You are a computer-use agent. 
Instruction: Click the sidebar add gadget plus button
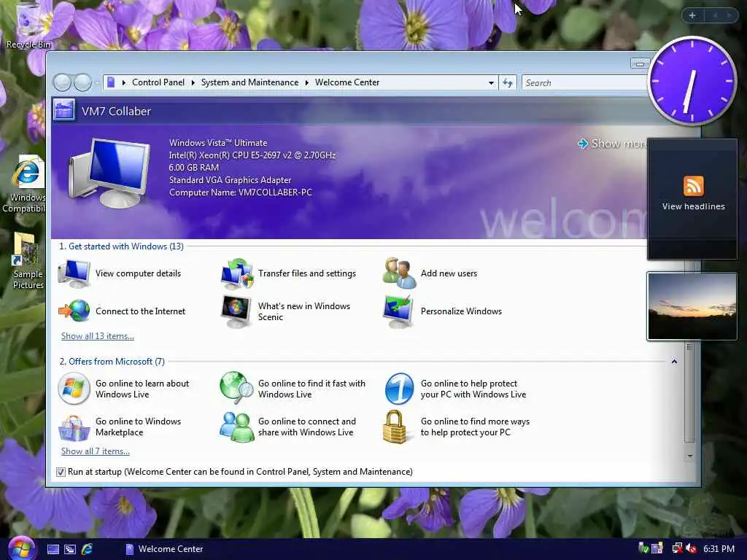[692, 15]
